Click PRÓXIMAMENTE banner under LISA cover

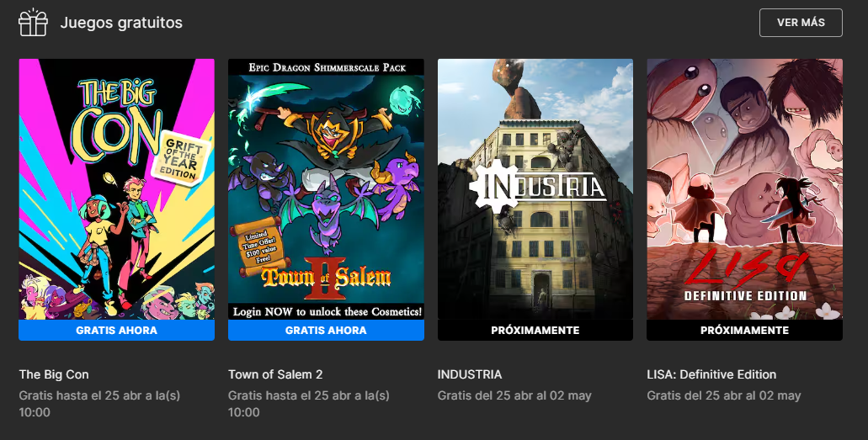pos(744,330)
